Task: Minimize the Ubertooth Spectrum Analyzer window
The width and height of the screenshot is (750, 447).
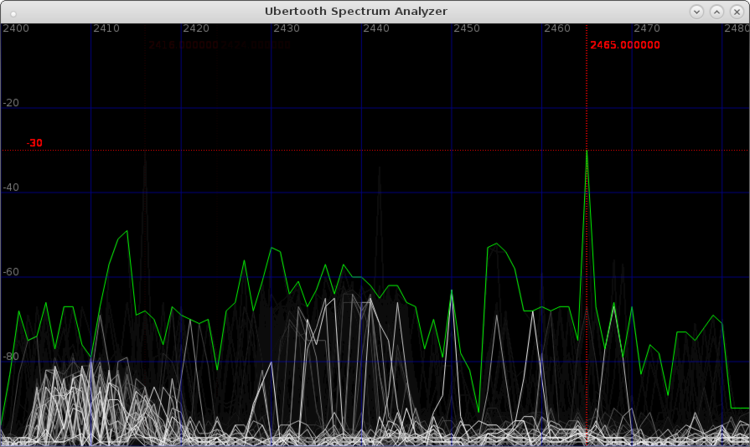Action: [x=698, y=11]
